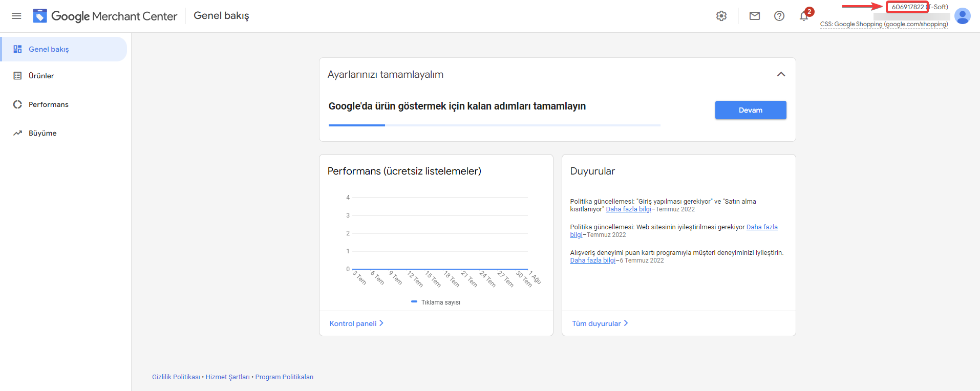Viewport: 980px width, 391px height.
Task: Open the mail messages icon
Action: tap(755, 16)
